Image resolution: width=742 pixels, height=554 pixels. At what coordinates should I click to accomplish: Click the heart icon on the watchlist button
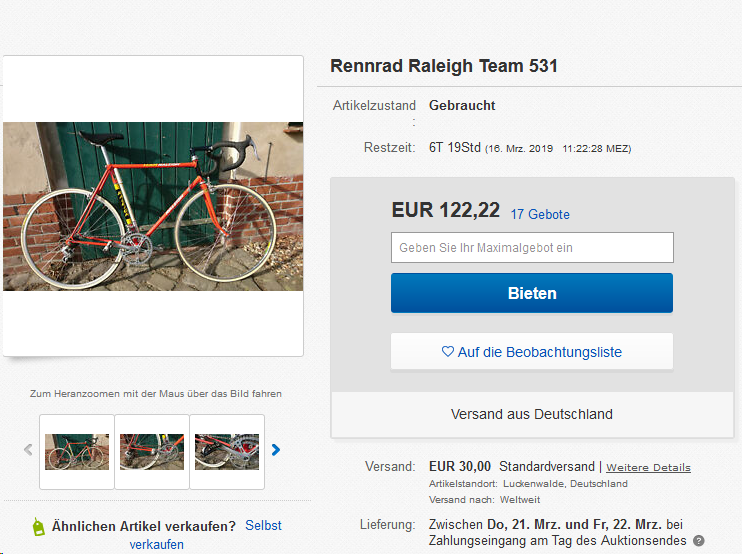[448, 352]
